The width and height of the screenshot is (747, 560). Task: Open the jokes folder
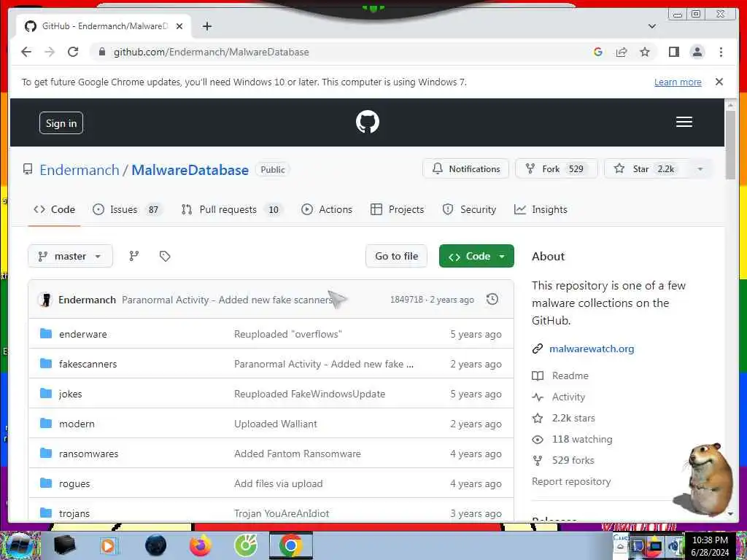(71, 394)
